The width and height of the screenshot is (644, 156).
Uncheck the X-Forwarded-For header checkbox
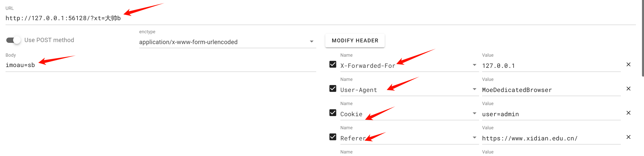[x=333, y=65]
